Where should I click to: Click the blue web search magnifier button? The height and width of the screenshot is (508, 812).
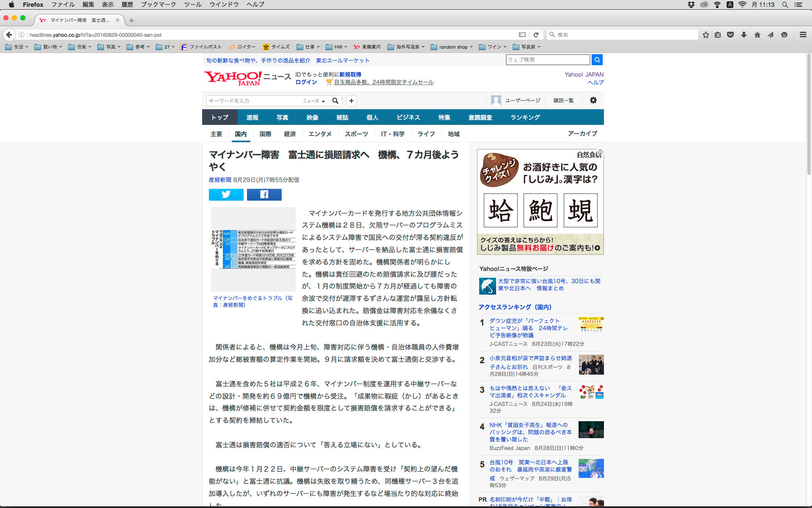(x=597, y=60)
